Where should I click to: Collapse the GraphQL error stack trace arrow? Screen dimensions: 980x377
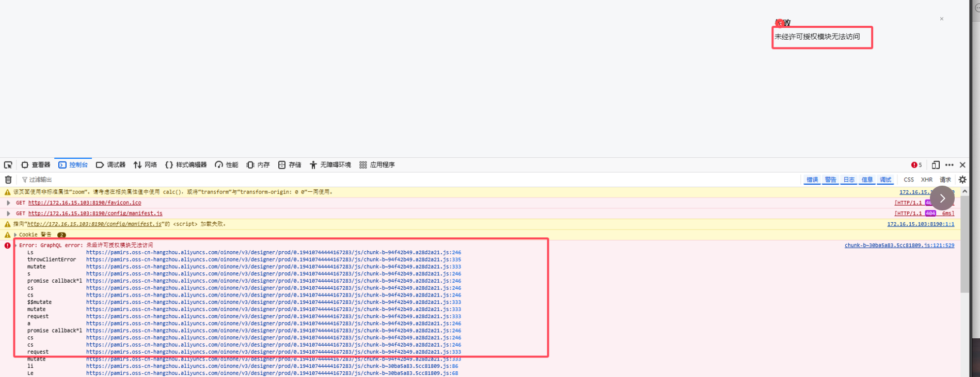[15, 245]
